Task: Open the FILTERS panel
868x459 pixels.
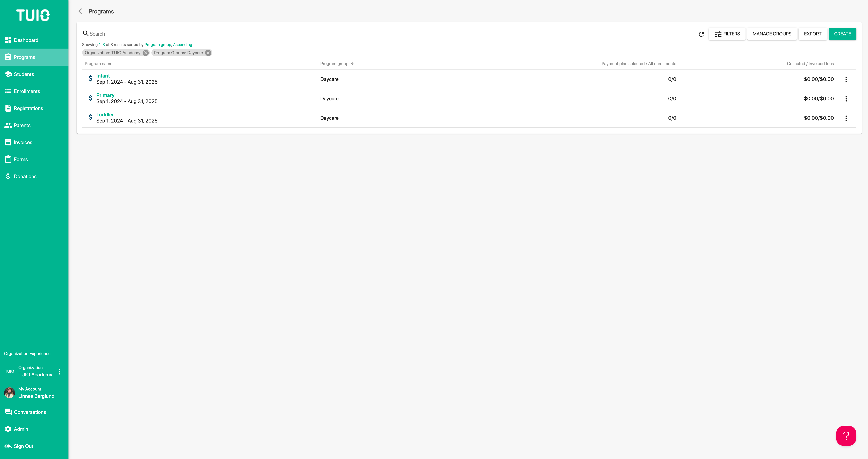Action: pos(727,34)
